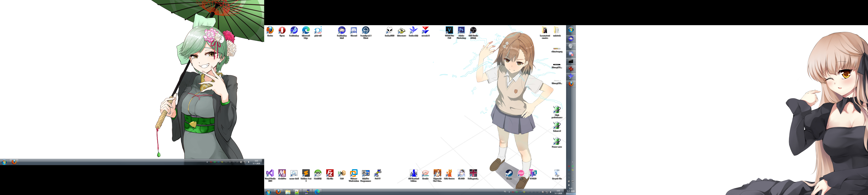Click Microsoft Edge in the center taskbar

point(317,192)
